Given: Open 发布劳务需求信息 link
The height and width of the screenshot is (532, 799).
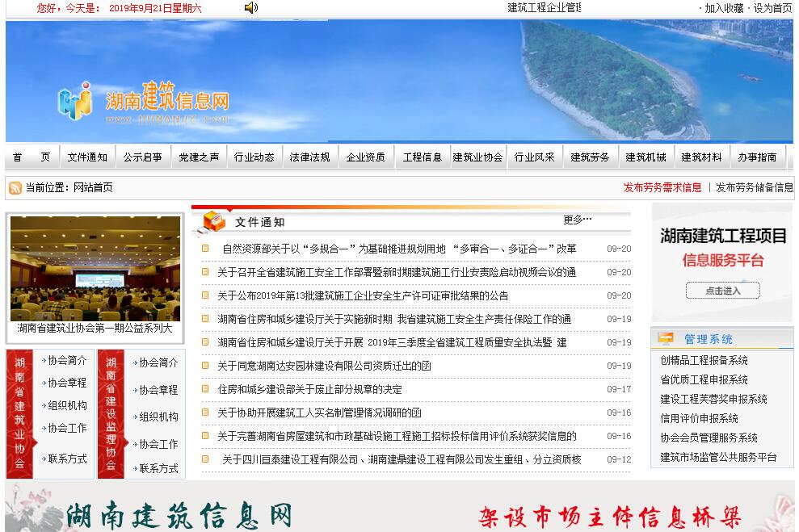Looking at the screenshot, I should point(662,187).
